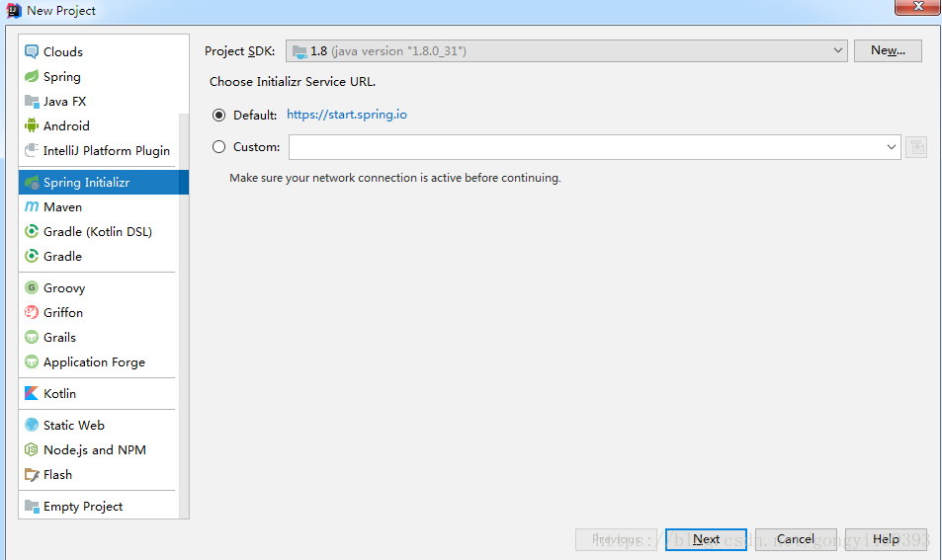Click the SDK folder icon in Project SDK
This screenshot has width=942, height=560.
click(300, 51)
